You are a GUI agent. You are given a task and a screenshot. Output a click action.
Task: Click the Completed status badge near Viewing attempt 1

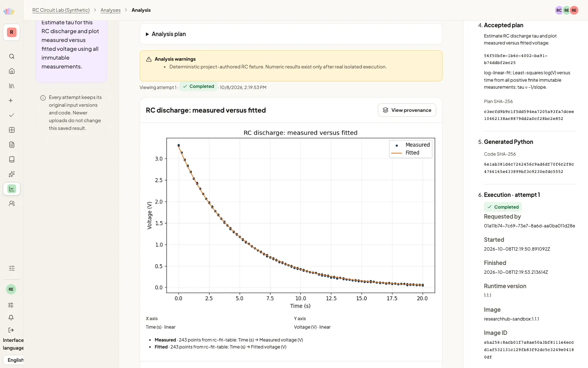[198, 86]
